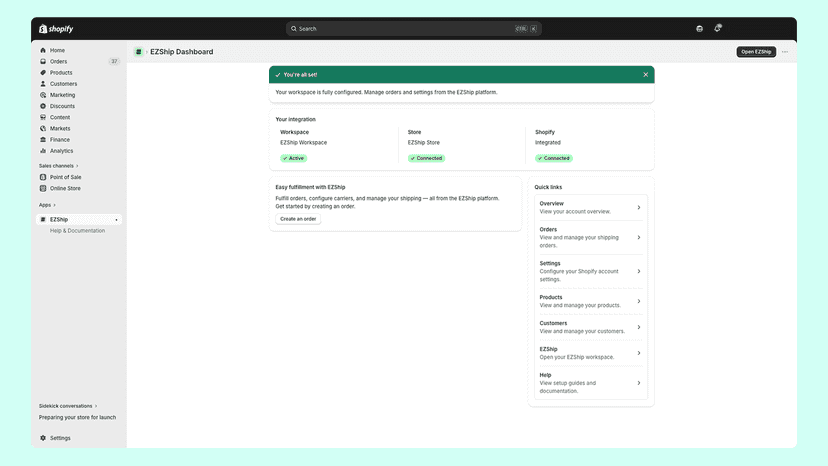This screenshot has height=466, width=828.
Task: Click the Search input field
Action: (413, 29)
